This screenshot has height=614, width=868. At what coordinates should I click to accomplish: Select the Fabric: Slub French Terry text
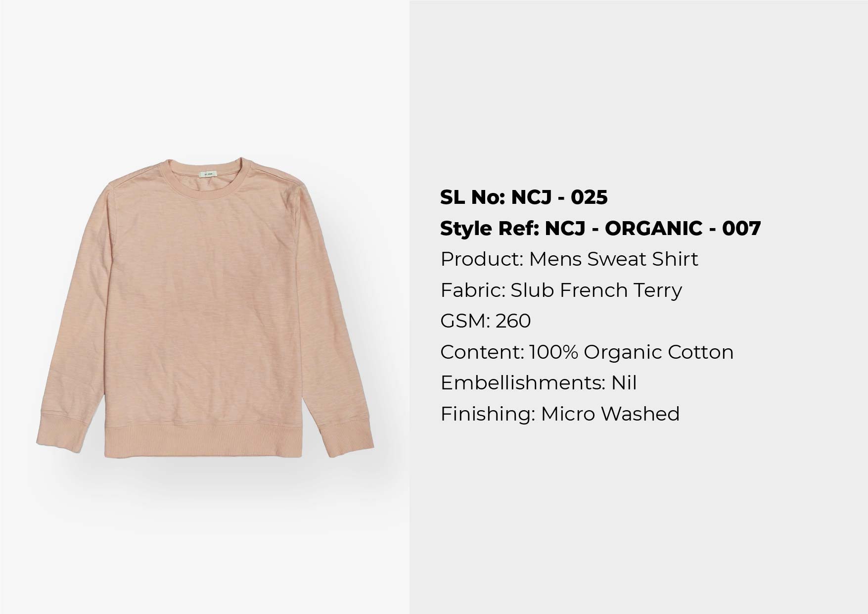561,290
